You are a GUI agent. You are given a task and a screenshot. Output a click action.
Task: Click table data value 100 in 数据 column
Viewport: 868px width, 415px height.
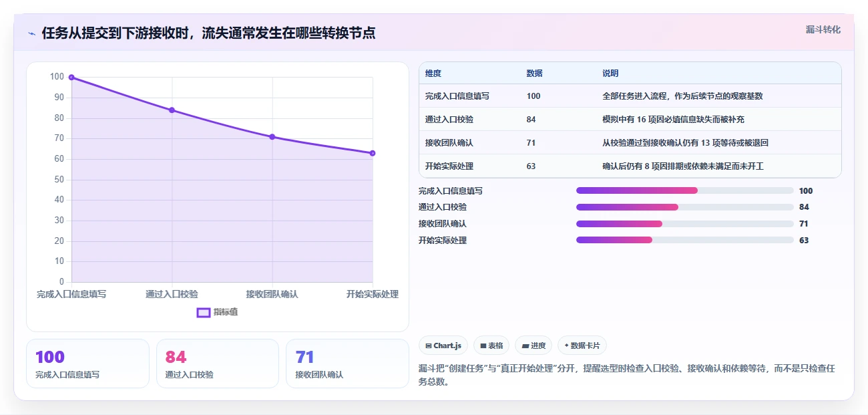tap(533, 96)
